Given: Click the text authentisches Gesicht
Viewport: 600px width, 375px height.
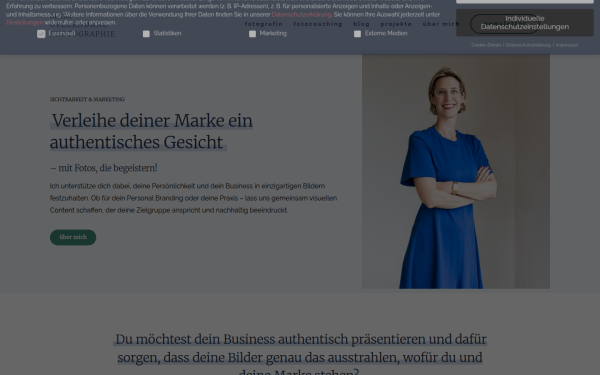Looking at the screenshot, I should click(x=137, y=142).
